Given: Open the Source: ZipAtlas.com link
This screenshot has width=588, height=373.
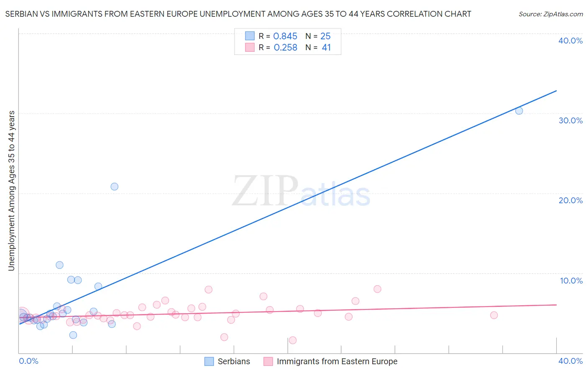Looking at the screenshot, I should coord(551,14).
